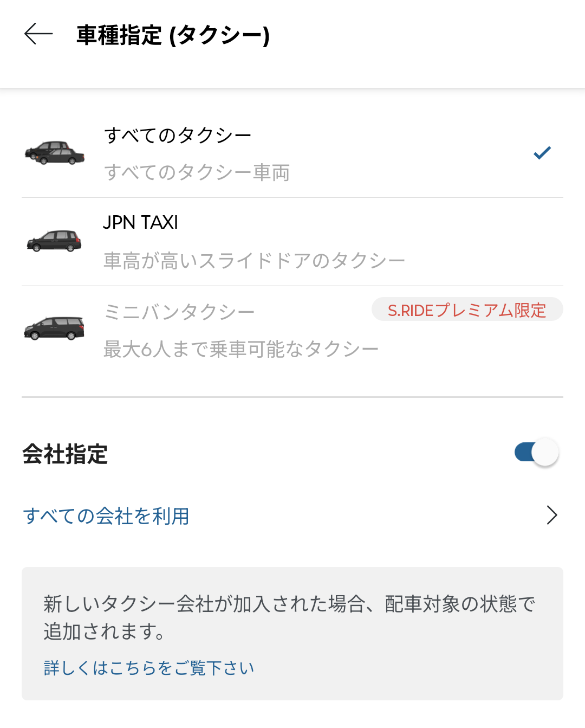Tap the 追加されます。 notice line
Viewport: 585px width, 728px height.
[x=104, y=632]
